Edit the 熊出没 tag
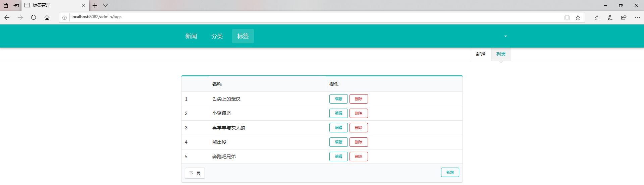The height and width of the screenshot is (185, 644). click(x=338, y=142)
